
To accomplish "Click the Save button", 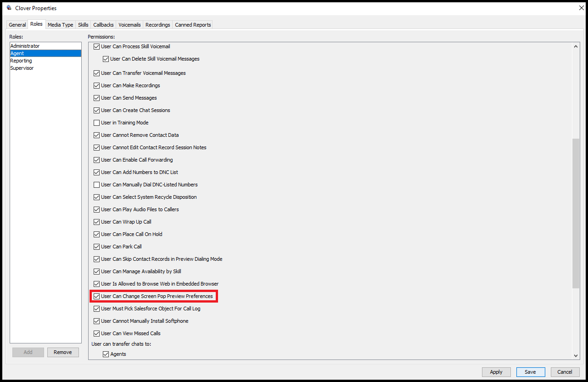I will (x=530, y=372).
